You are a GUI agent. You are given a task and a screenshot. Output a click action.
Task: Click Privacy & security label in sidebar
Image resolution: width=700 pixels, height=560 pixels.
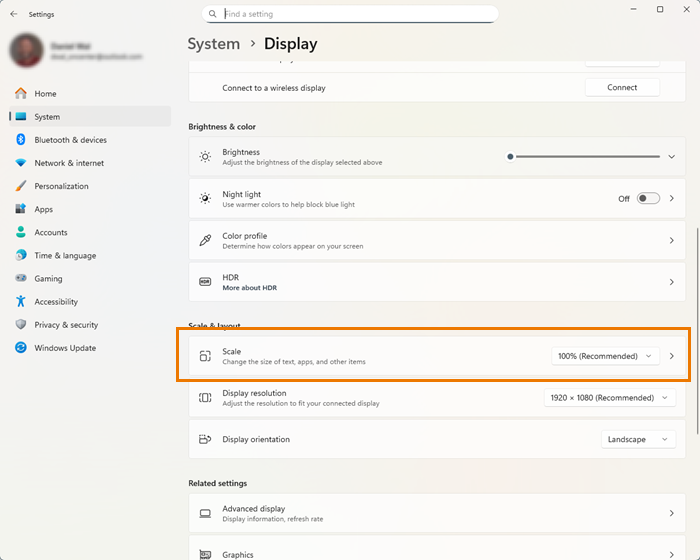click(x=66, y=325)
